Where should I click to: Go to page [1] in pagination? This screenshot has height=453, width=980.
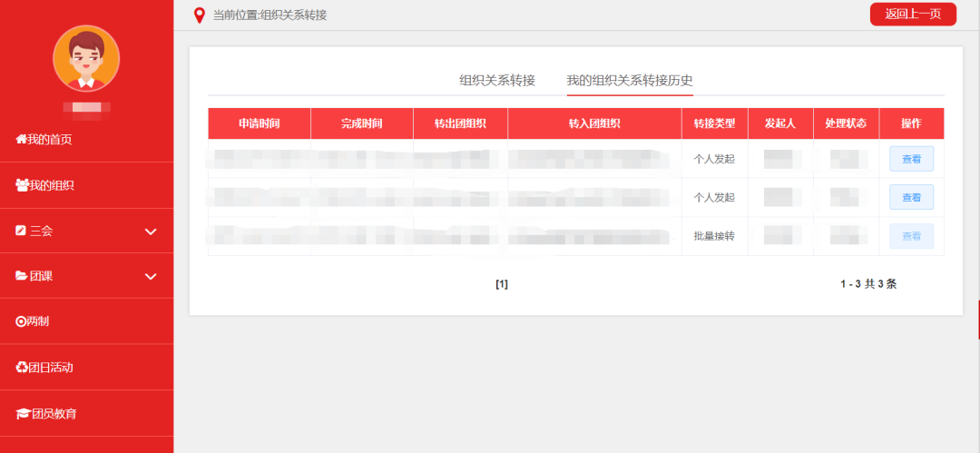click(502, 284)
